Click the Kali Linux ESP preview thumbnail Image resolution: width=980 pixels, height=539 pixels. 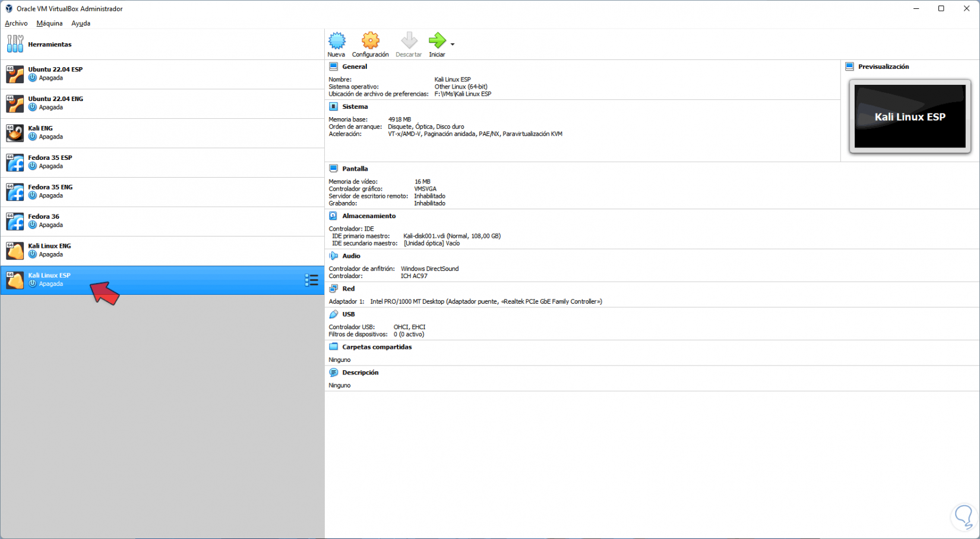pos(910,116)
